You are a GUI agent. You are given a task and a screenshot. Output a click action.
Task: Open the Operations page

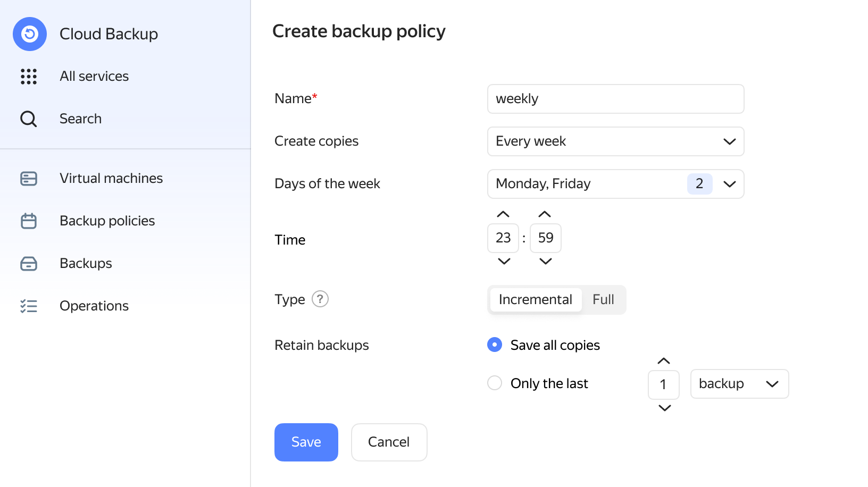pos(94,306)
